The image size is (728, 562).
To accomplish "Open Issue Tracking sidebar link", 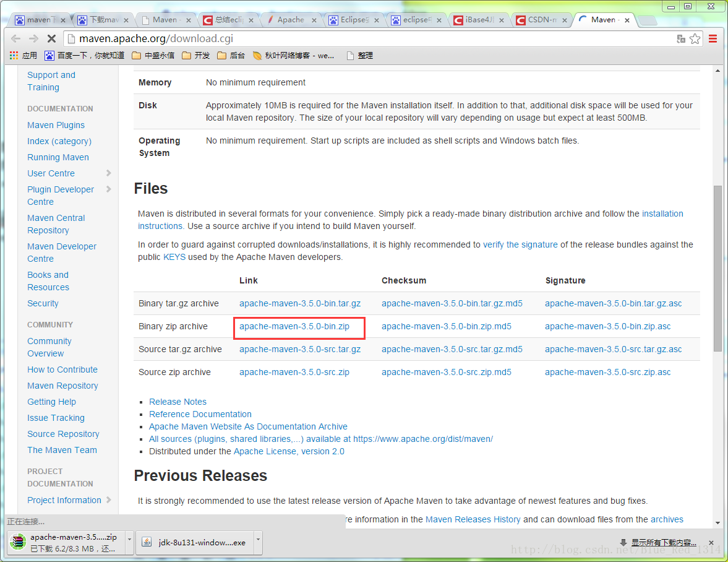I will [x=56, y=418].
